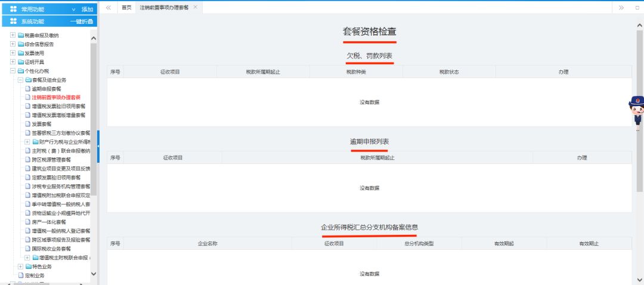Switch to the 首页 tab
The width and height of the screenshot is (644, 285).
126,7
